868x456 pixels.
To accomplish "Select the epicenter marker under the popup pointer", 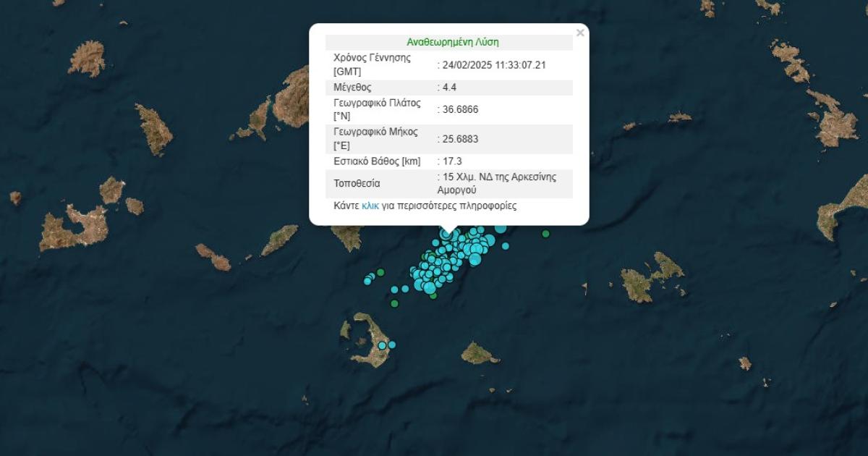I will pyautogui.click(x=448, y=235).
